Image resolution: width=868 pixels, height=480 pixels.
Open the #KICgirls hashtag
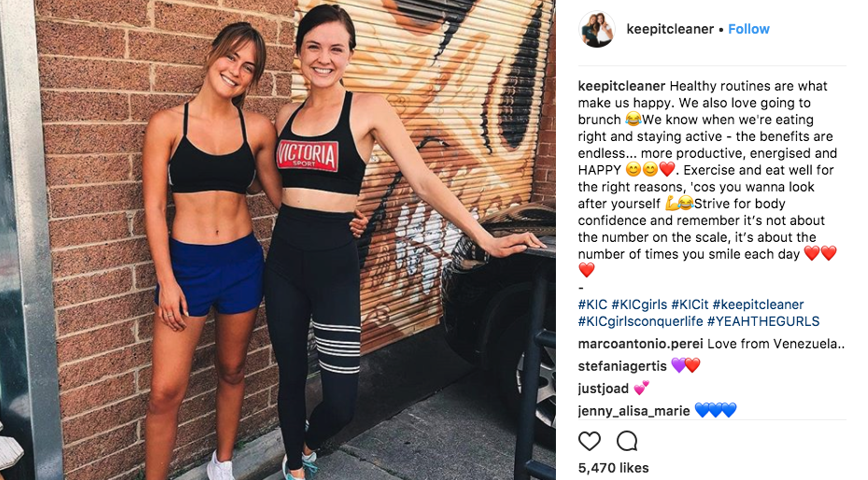639,304
